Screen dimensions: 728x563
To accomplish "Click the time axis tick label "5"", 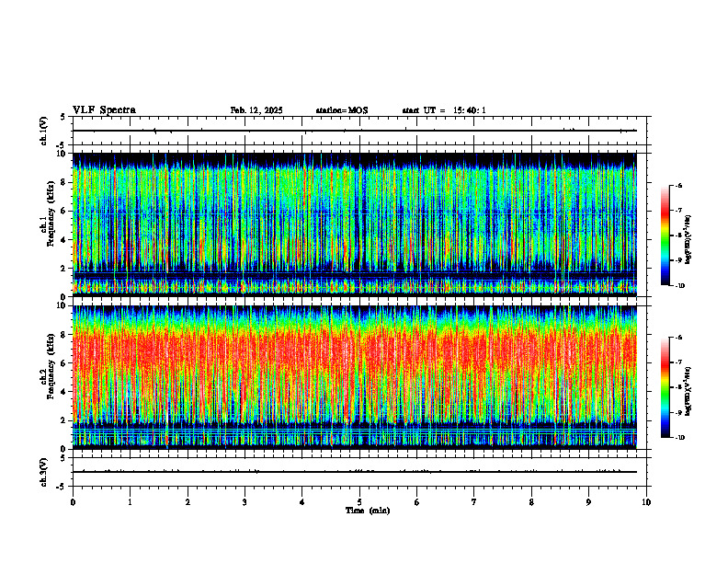I will (x=359, y=502).
